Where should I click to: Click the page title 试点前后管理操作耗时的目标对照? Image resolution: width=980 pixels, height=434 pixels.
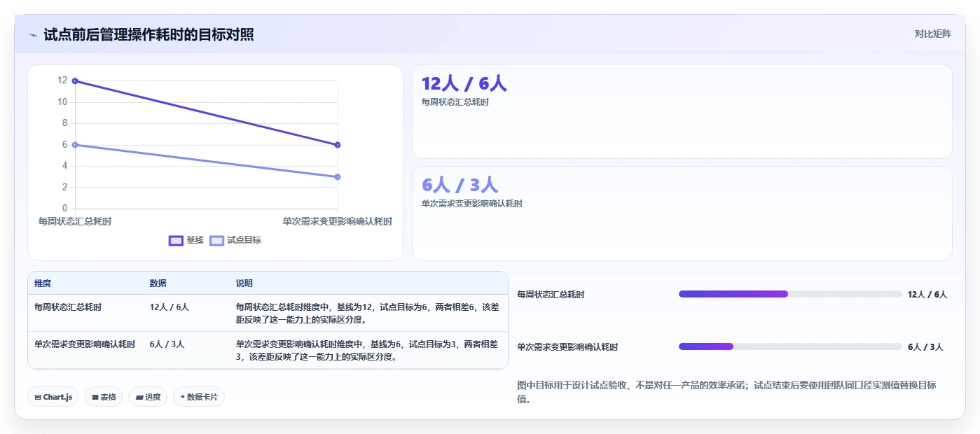click(x=149, y=34)
